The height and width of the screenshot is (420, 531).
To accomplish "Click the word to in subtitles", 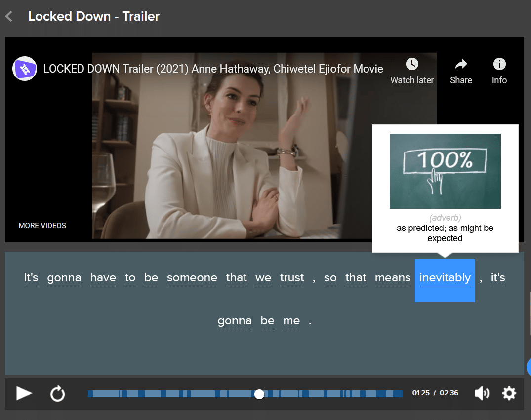I will [130, 278].
